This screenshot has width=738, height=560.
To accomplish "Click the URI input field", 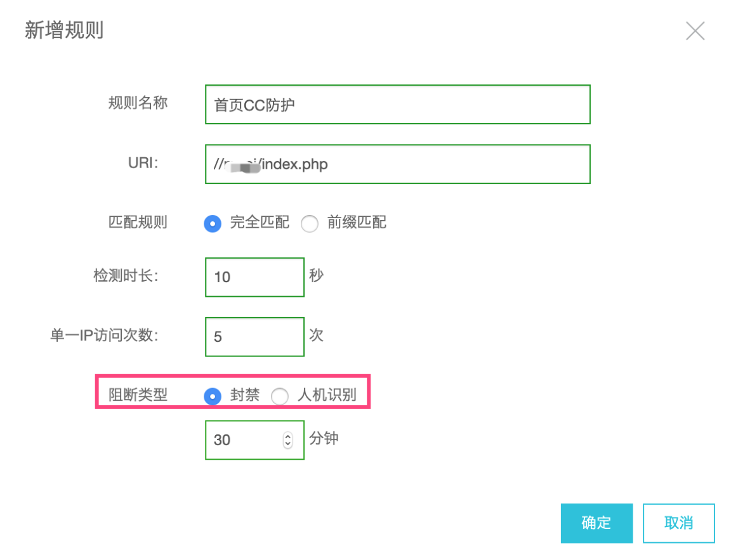I will pos(397,164).
